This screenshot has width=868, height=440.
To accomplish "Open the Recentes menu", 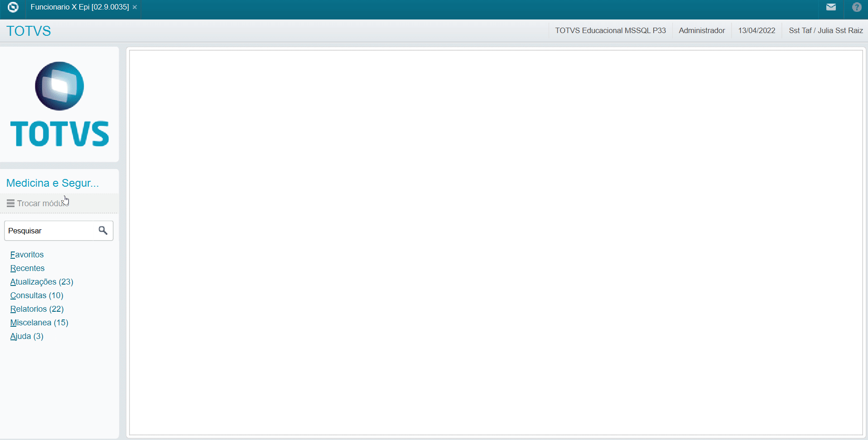I will tap(27, 268).
